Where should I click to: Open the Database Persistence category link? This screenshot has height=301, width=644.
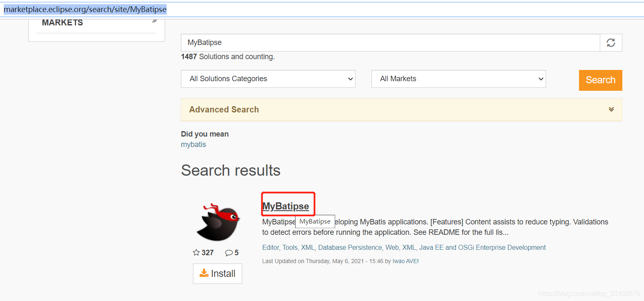click(350, 247)
